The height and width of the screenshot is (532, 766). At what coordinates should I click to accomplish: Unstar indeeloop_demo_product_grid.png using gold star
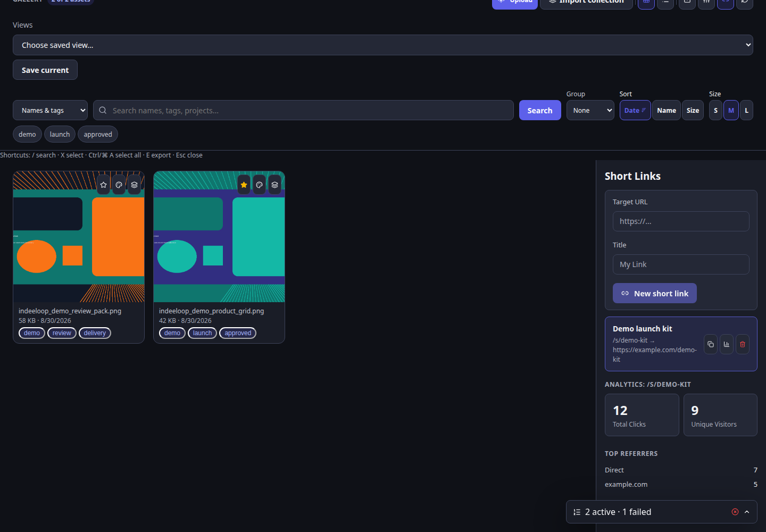[x=244, y=185]
